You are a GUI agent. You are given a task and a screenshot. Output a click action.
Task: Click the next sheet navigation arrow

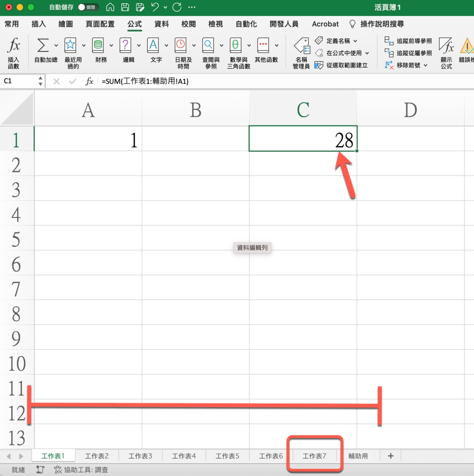[21, 456]
